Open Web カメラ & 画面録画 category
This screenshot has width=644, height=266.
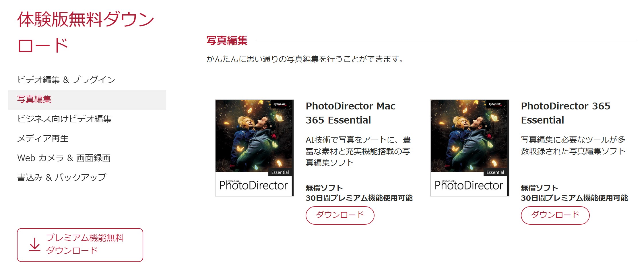(64, 158)
